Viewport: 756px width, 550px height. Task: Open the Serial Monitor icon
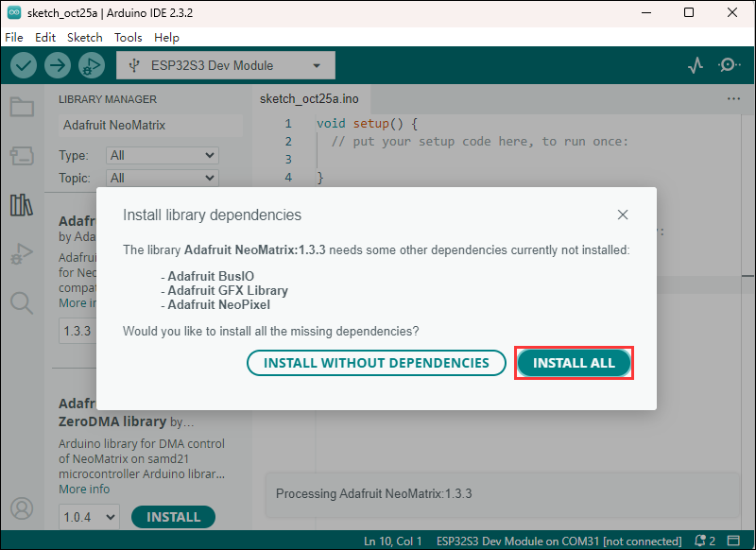pos(729,65)
